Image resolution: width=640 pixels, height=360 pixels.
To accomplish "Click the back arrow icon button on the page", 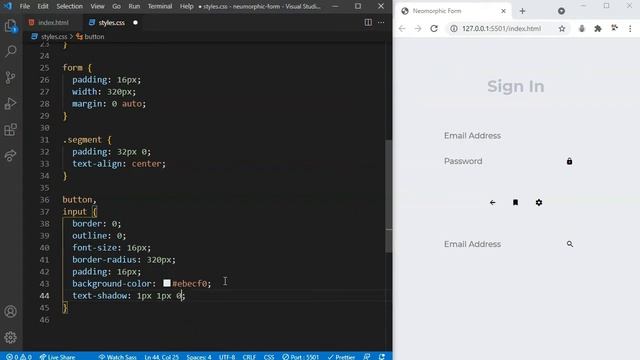I will click(492, 202).
